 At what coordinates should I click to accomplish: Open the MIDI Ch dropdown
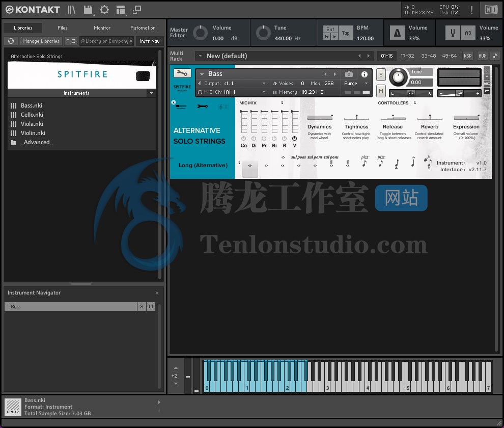click(x=264, y=92)
